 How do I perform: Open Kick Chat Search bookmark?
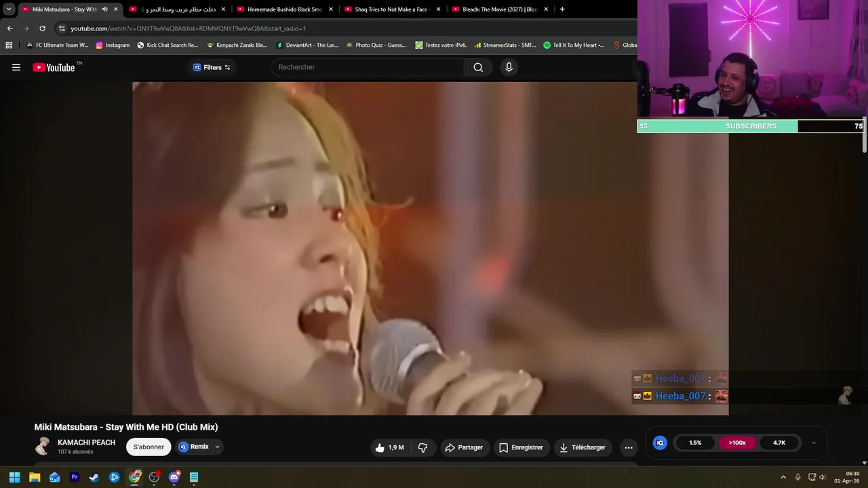pos(167,45)
